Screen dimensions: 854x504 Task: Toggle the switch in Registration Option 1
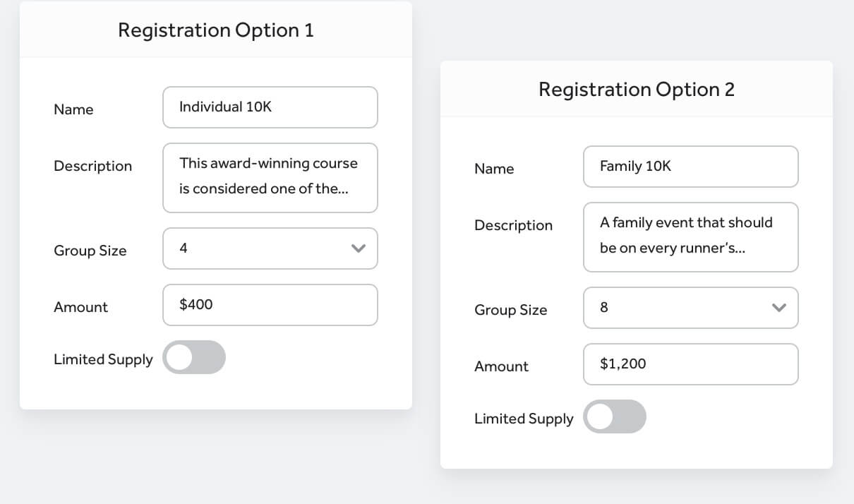coord(194,357)
